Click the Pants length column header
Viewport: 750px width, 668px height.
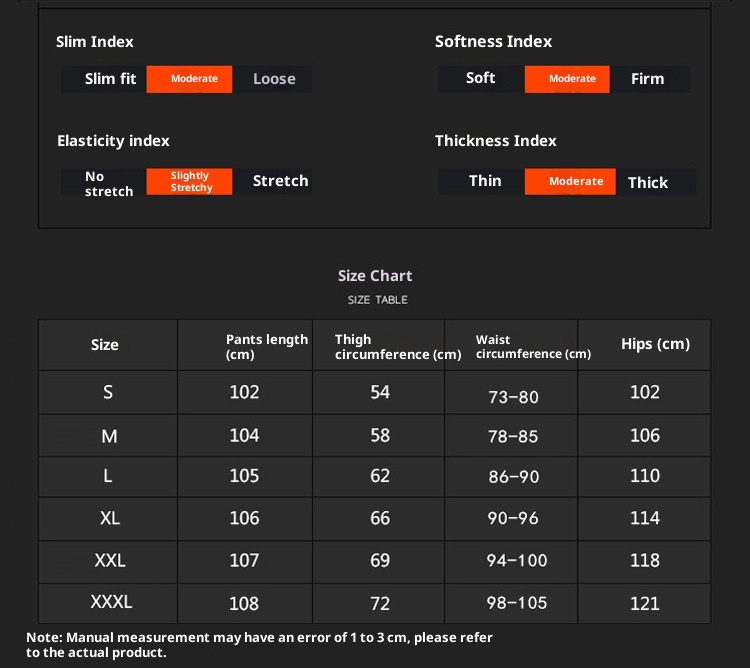coord(266,346)
